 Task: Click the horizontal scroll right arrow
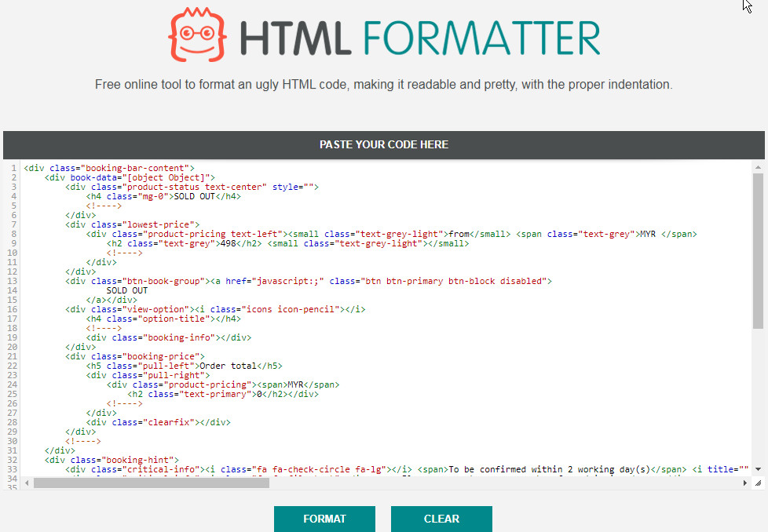746,483
